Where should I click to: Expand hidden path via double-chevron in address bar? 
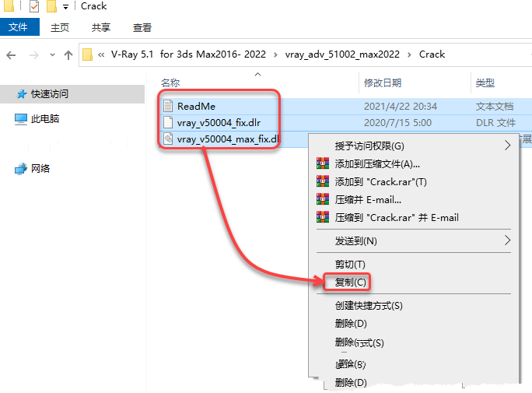click(x=101, y=54)
